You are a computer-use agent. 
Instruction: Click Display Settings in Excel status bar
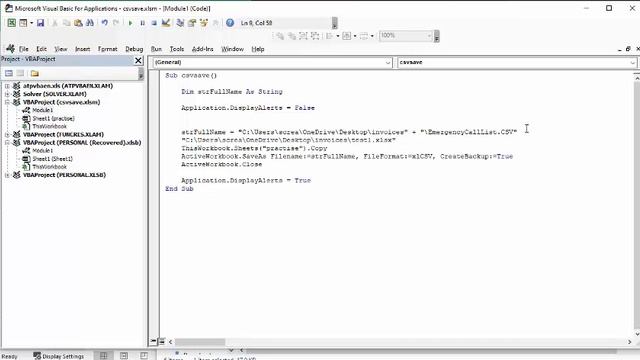(x=59, y=356)
